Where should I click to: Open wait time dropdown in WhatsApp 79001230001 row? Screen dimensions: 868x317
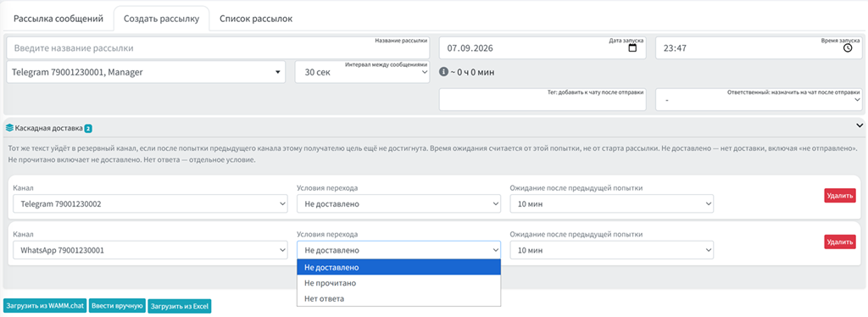point(612,250)
